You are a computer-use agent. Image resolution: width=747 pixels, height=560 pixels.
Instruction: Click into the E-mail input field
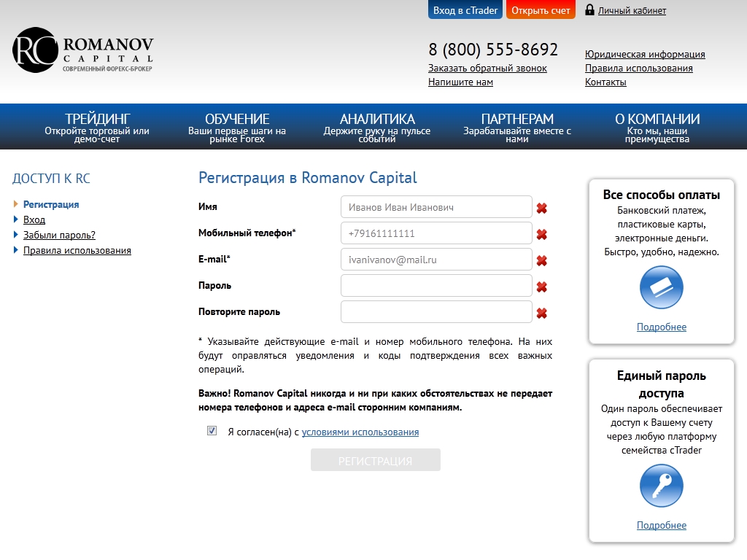[x=436, y=260]
